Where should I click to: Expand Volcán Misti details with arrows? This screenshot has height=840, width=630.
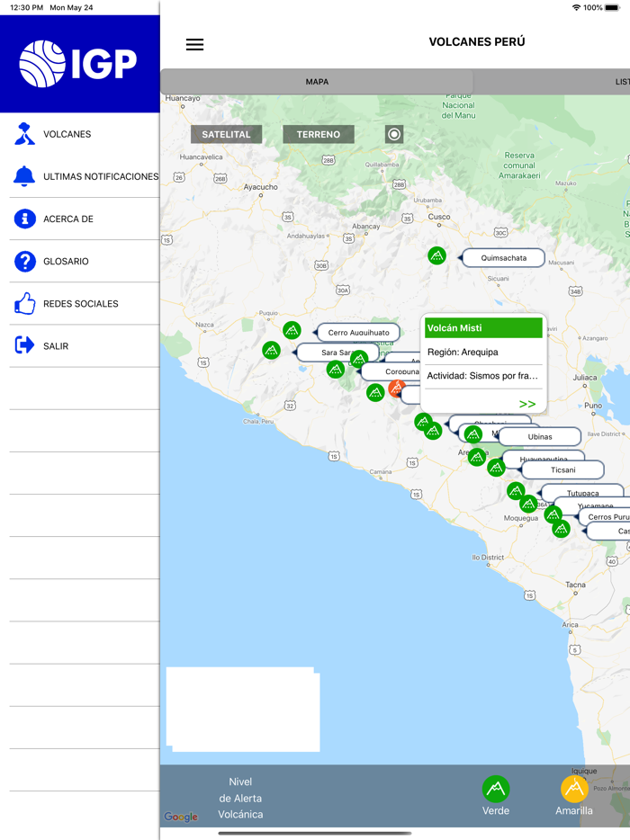tap(527, 404)
